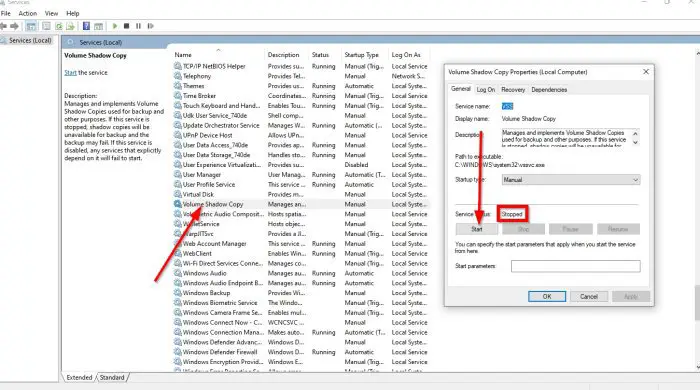Select the Windows Audio Endpoint Builder row
This screenshot has width=700, height=390.
pos(301,283)
